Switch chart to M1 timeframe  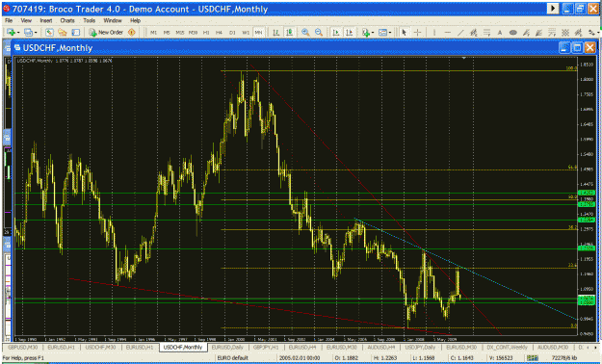point(153,33)
